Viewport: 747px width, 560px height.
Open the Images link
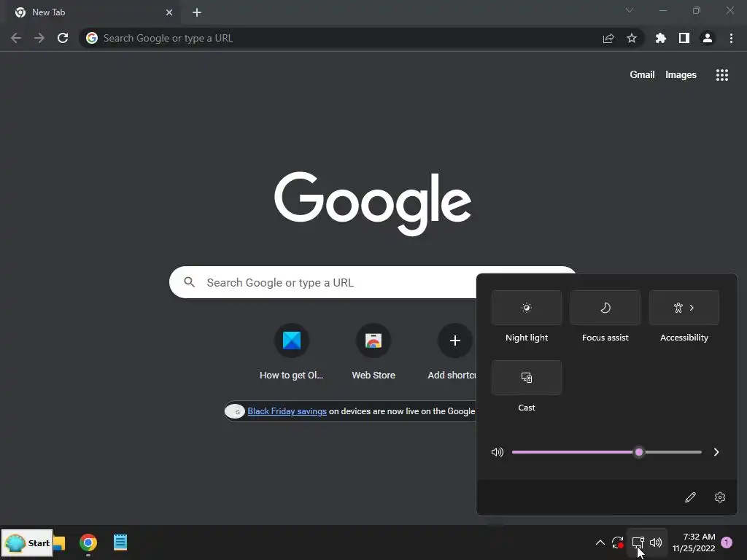pos(681,75)
